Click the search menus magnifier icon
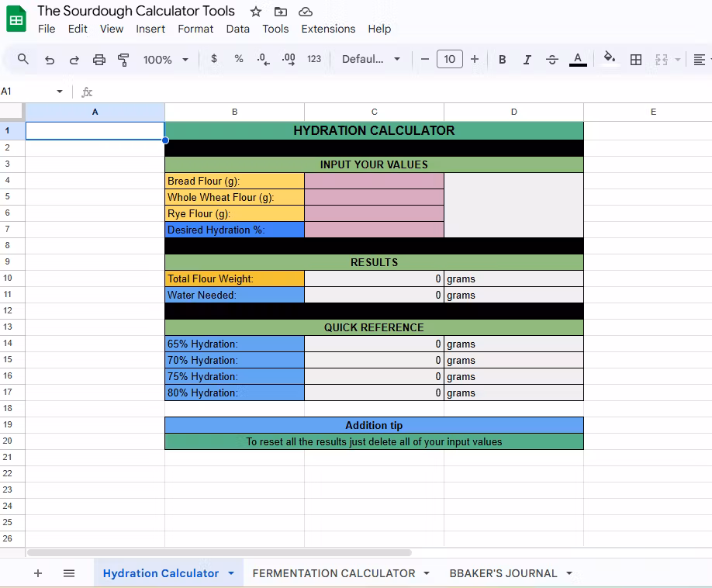The width and height of the screenshot is (712, 588). 23,59
